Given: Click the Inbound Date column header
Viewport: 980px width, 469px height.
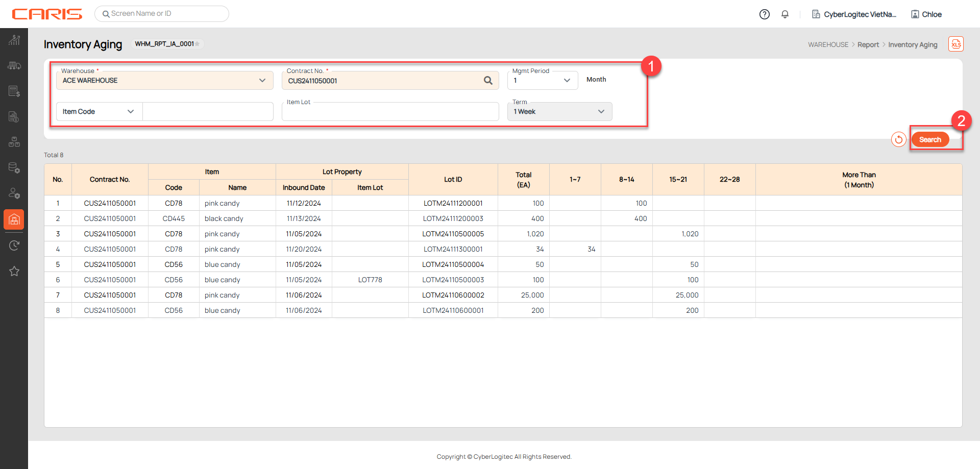Looking at the screenshot, I should pos(304,188).
